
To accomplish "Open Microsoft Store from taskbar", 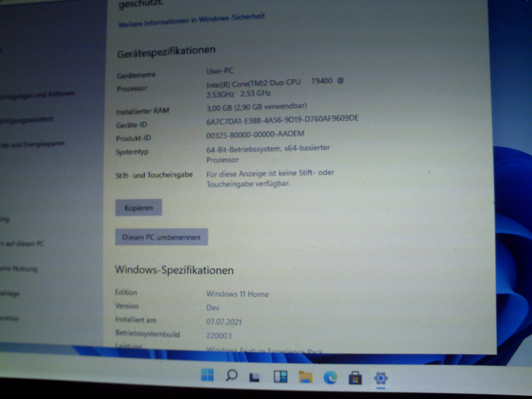I will (355, 378).
